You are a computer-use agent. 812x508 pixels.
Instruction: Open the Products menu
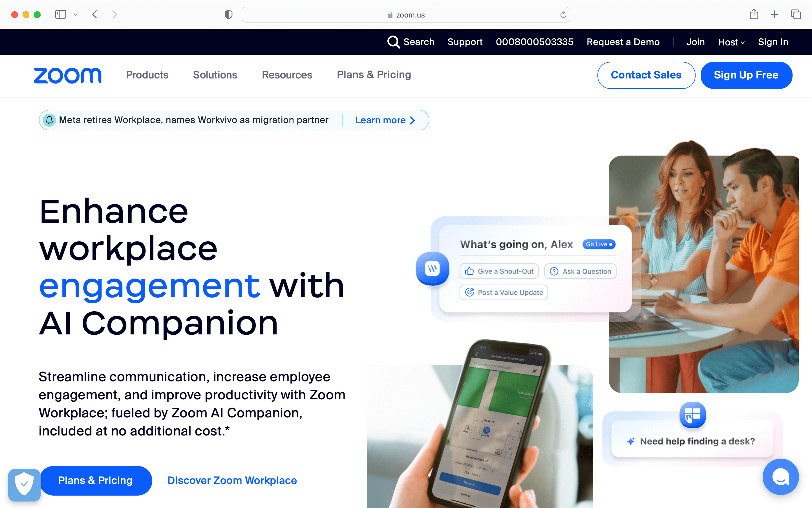coord(147,75)
